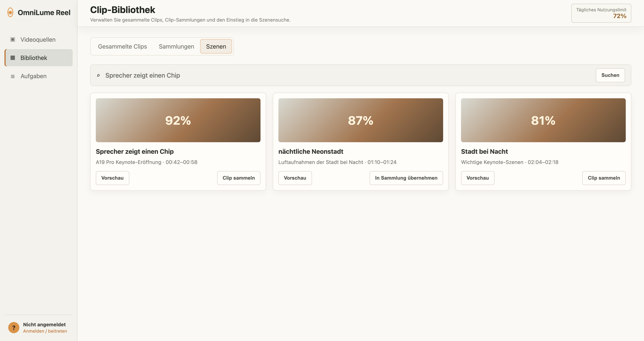
Task: Click the Videoquellen sidebar icon
Action: tap(13, 39)
